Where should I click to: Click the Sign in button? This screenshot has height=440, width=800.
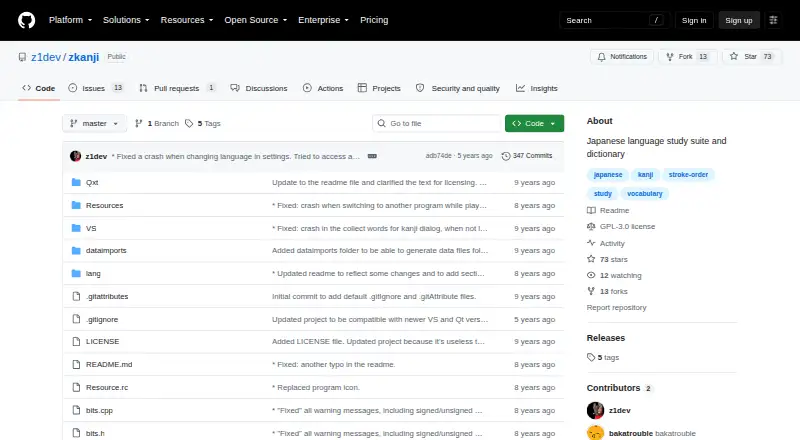(x=694, y=20)
